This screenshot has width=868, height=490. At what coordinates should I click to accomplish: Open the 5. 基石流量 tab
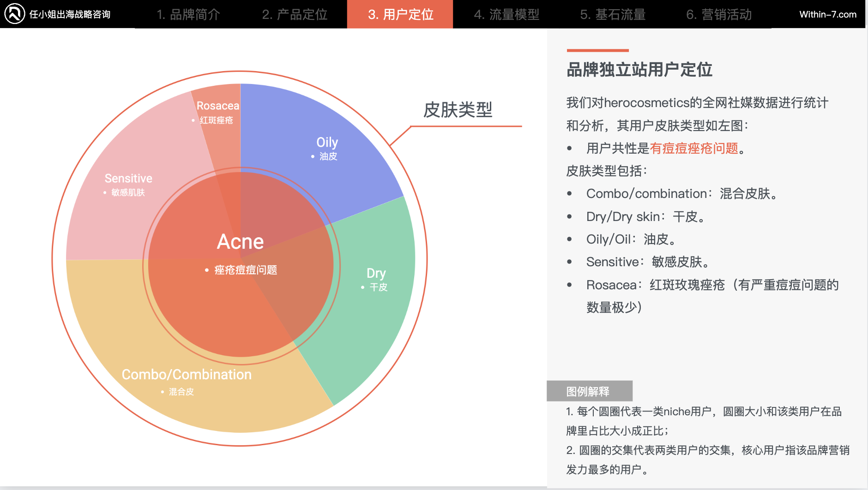[613, 15]
